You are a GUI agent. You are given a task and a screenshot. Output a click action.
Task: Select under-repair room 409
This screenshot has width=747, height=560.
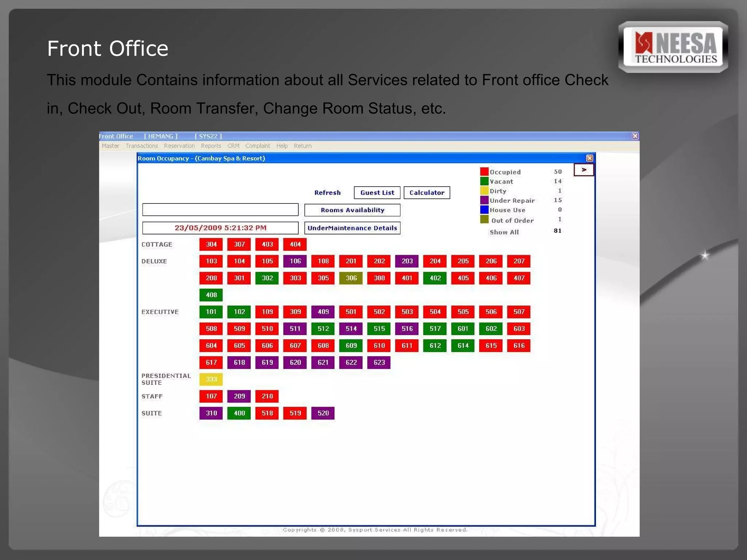click(x=323, y=312)
